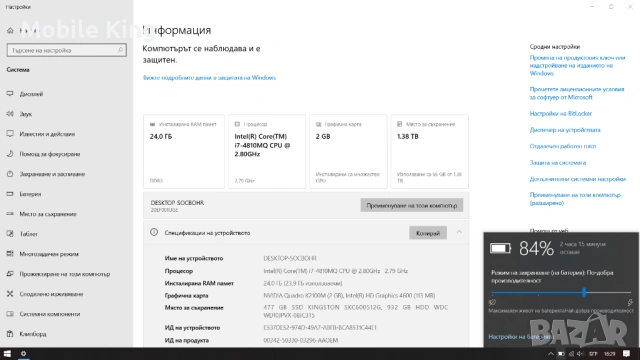Click the power mode slider handle
This screenshot has height=360, width=640.
coord(584,292)
